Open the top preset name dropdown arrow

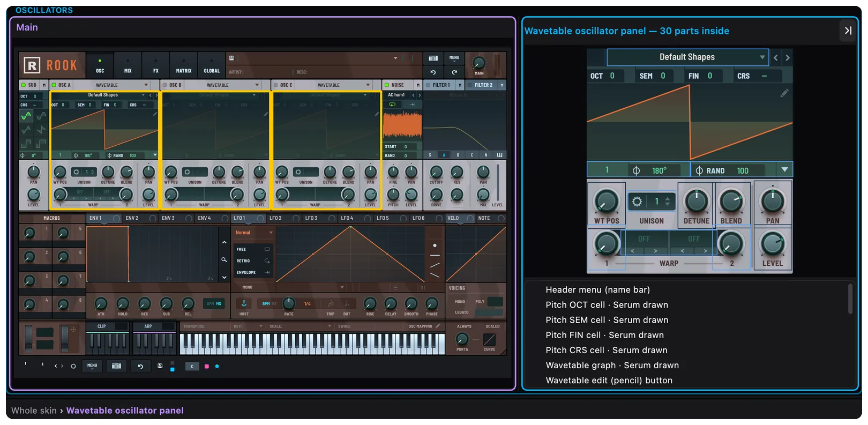click(395, 58)
